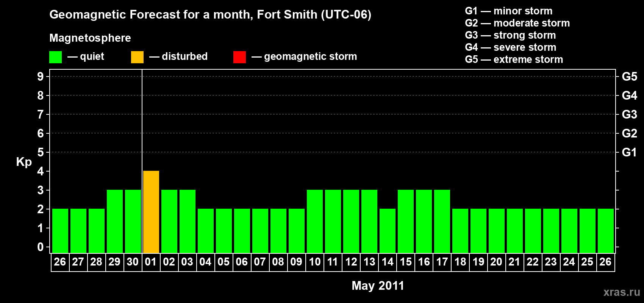The width and height of the screenshot is (644, 303).
Task: Click the first date label 26
Action: (x=60, y=262)
